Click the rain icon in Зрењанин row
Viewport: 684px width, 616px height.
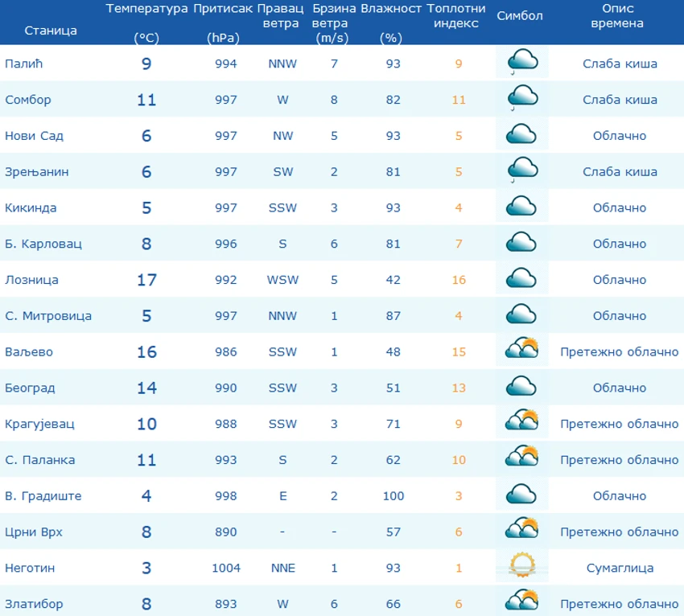coord(522,170)
